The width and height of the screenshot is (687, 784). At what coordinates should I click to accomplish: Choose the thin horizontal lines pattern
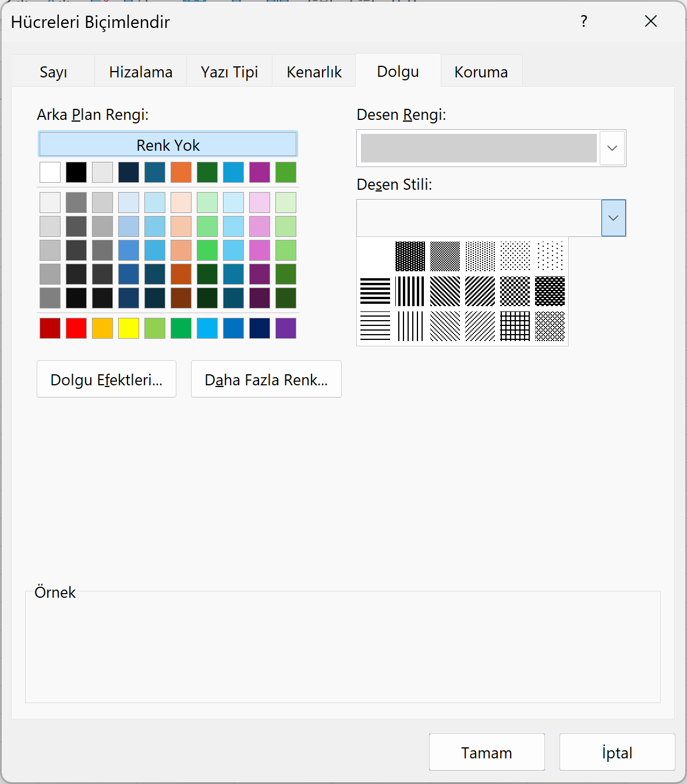tap(375, 326)
